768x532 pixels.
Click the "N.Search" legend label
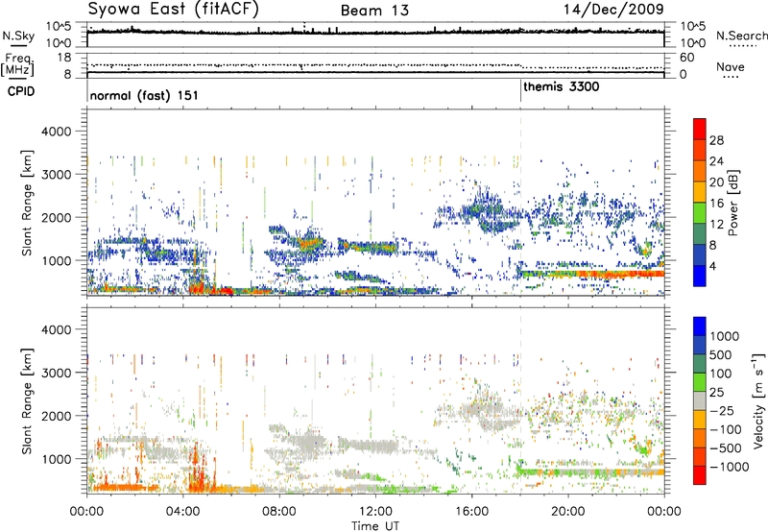point(741,36)
